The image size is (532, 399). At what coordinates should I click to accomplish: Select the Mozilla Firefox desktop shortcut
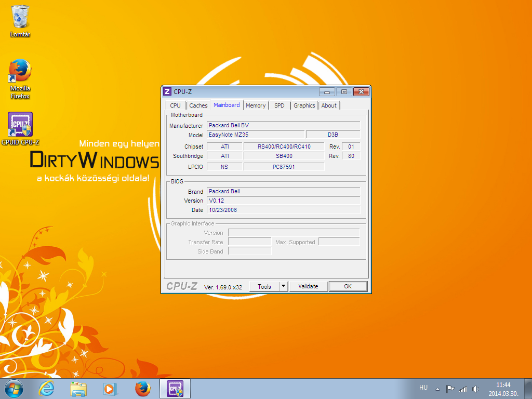(x=20, y=79)
